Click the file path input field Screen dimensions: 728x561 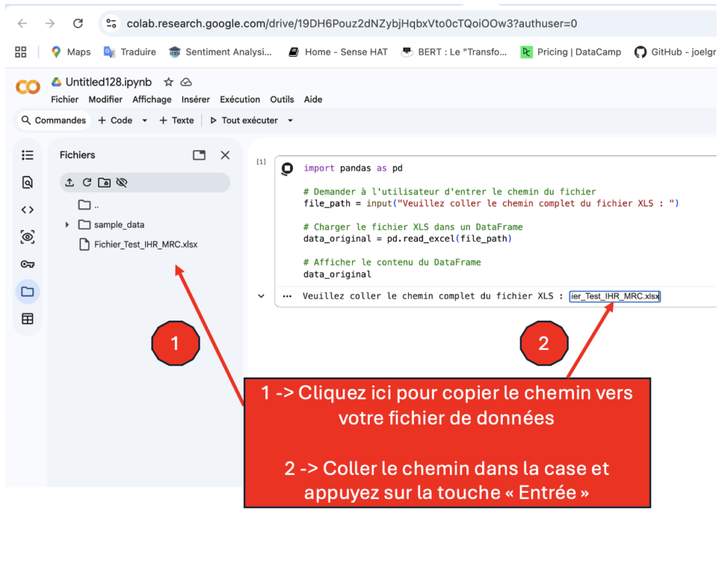point(614,296)
